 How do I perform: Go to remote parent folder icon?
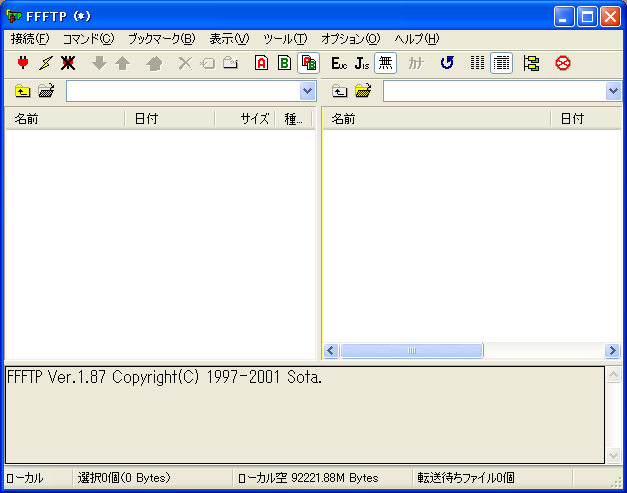339,91
